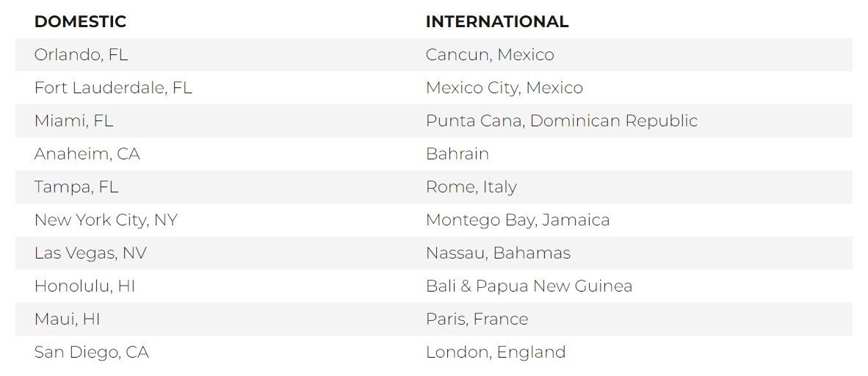The height and width of the screenshot is (376, 868).
Task: Select Montego Bay, Jamaica
Action: point(517,220)
